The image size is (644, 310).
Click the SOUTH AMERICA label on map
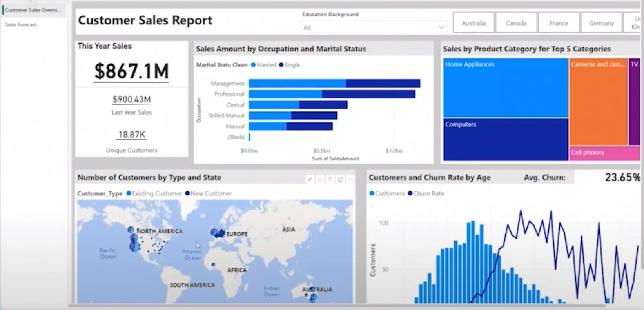click(x=192, y=285)
